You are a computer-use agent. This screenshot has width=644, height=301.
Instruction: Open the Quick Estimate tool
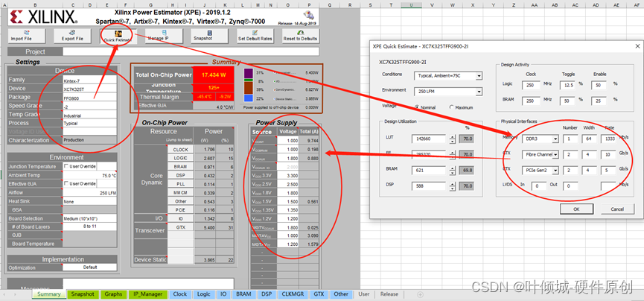coord(118,36)
